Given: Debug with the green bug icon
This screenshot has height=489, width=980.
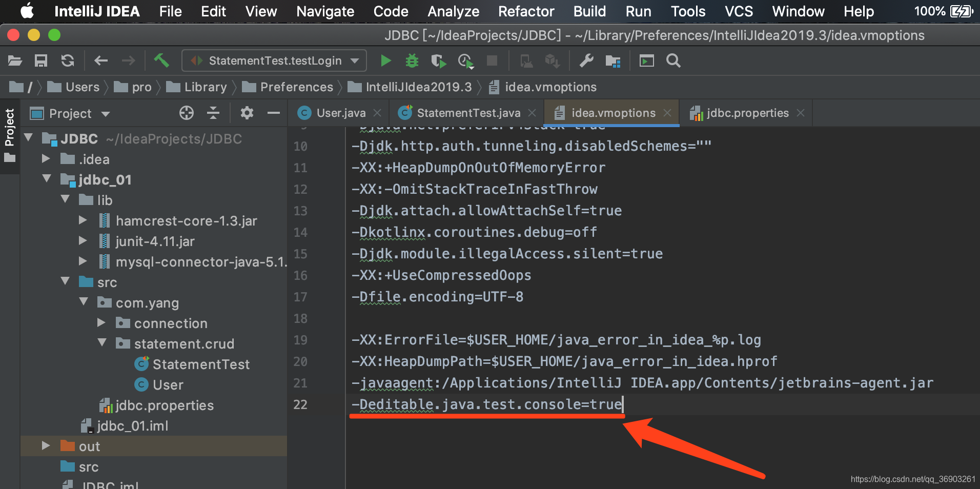Looking at the screenshot, I should click(412, 61).
